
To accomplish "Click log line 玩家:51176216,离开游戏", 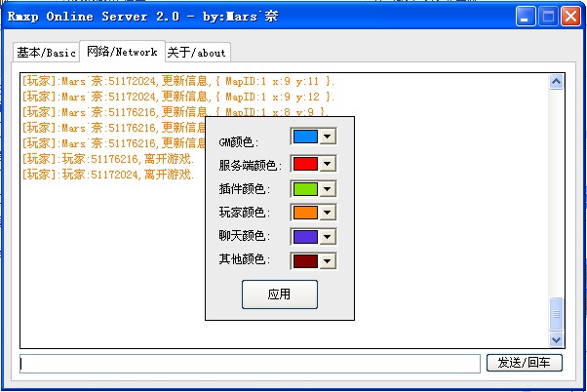I will [108, 159].
